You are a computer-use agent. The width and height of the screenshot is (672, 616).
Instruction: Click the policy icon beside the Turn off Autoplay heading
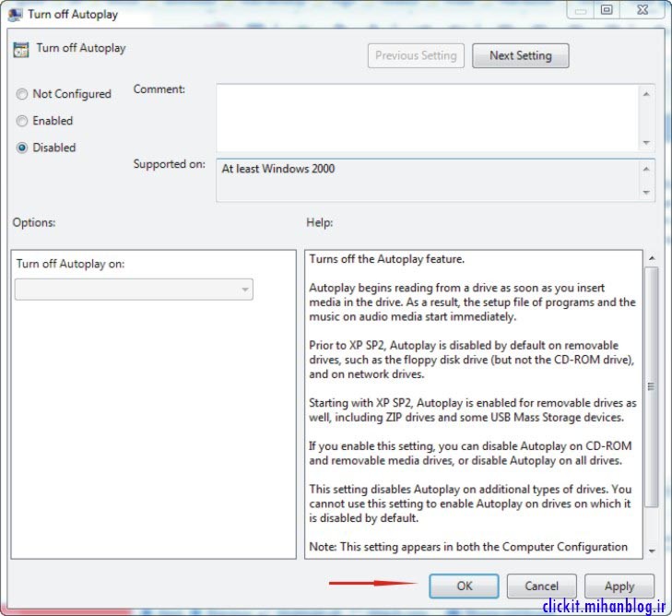point(21,49)
